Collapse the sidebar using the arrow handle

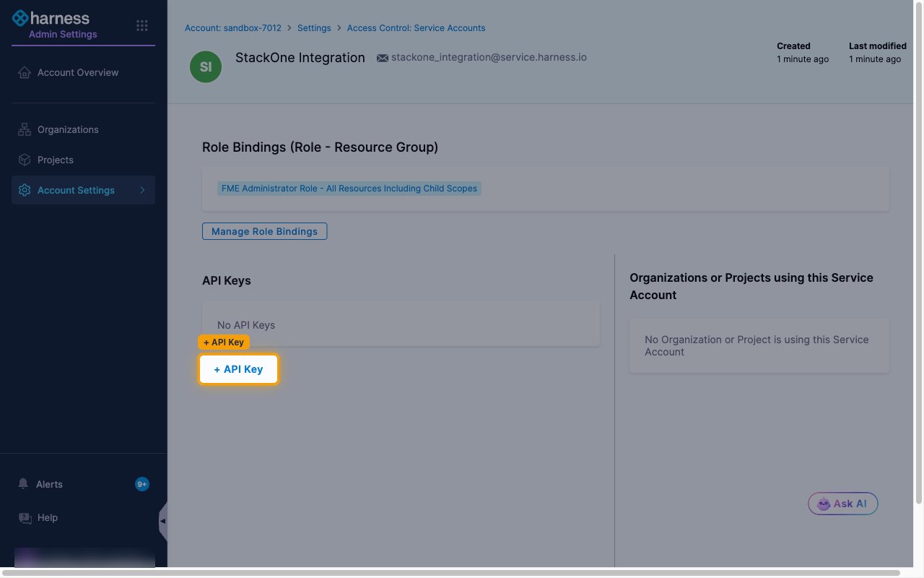[163, 521]
